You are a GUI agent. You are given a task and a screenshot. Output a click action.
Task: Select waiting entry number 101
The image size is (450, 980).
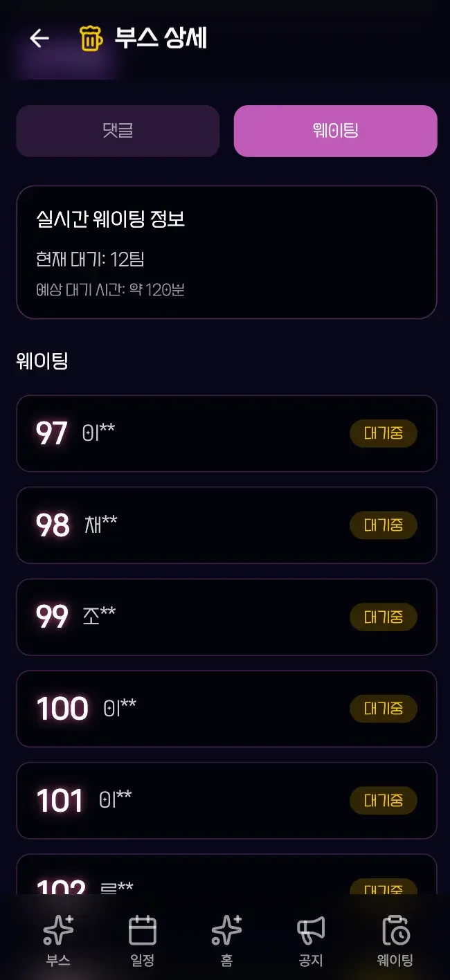point(208,801)
